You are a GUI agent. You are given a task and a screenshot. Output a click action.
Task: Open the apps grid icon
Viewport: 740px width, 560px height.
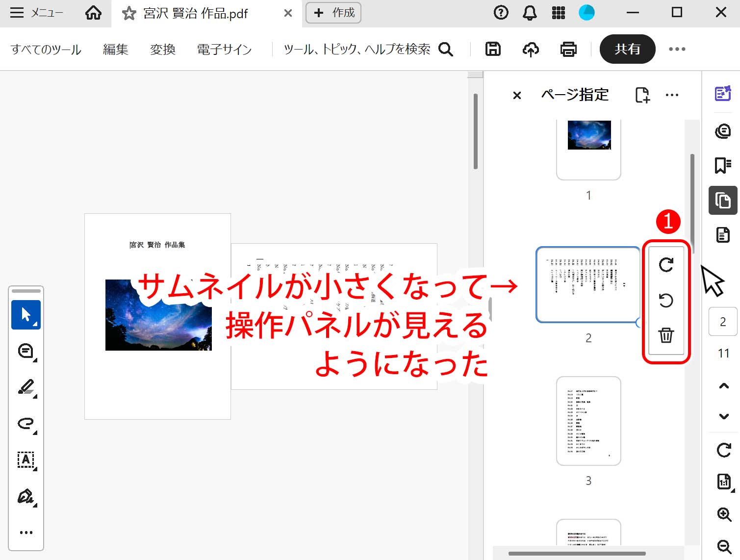tap(559, 13)
